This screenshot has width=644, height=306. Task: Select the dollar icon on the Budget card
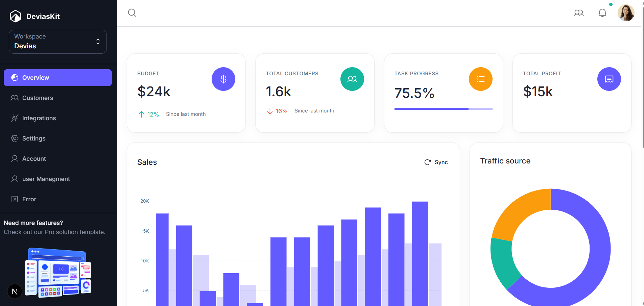(x=223, y=79)
